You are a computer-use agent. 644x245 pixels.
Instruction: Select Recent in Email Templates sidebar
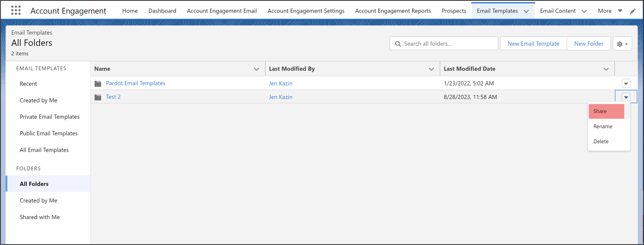(28, 84)
